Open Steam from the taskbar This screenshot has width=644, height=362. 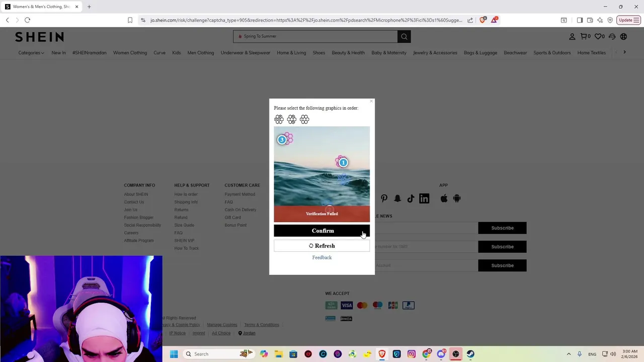pyautogui.click(x=470, y=354)
